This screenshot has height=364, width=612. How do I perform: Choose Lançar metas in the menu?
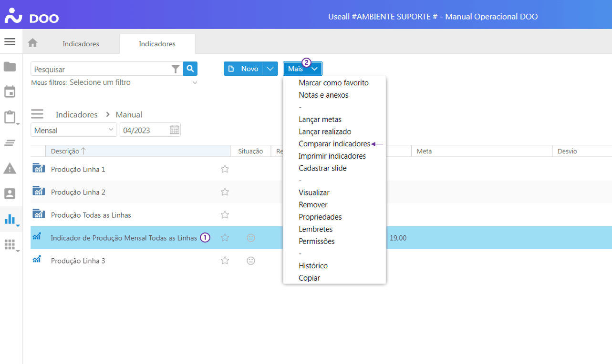click(320, 120)
